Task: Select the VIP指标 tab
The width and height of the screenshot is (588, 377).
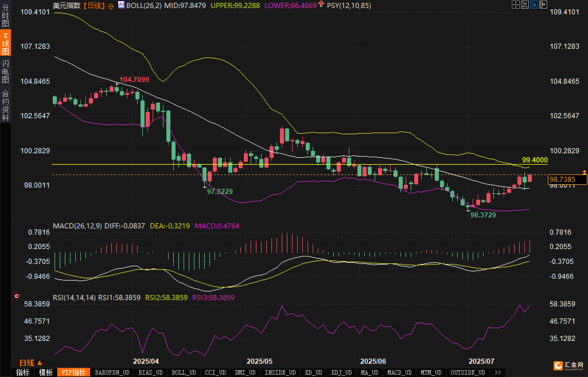Action: pyautogui.click(x=74, y=372)
